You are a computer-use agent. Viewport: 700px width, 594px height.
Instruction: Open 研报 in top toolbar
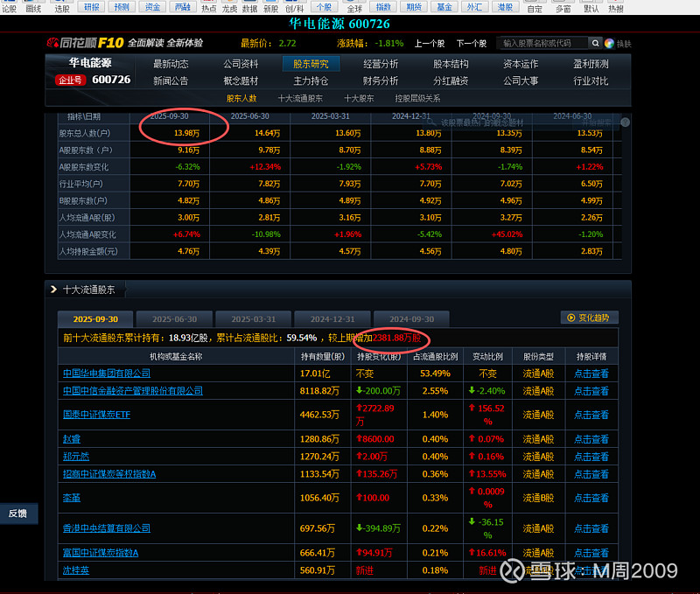tap(92, 7)
